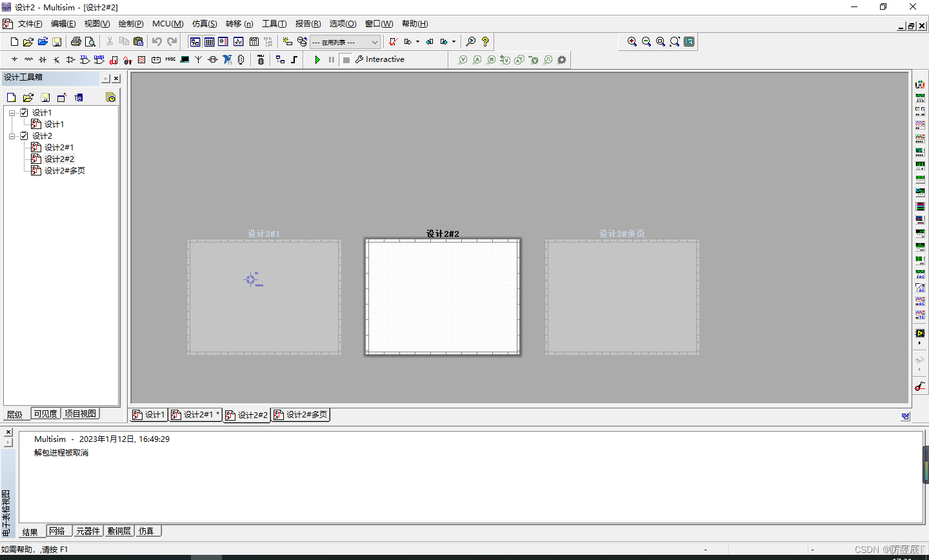Image resolution: width=929 pixels, height=560 pixels.
Task: Place a Basic resistor component
Action: point(28,59)
